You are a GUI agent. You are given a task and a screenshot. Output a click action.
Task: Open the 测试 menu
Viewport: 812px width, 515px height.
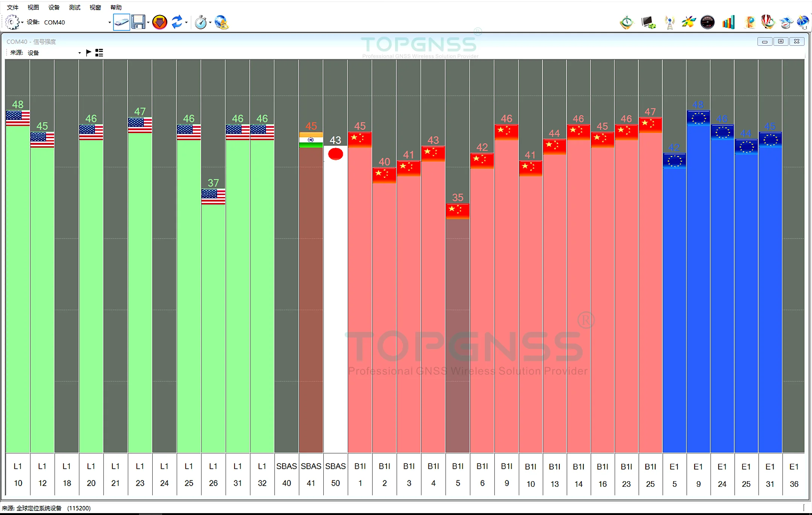(x=74, y=8)
